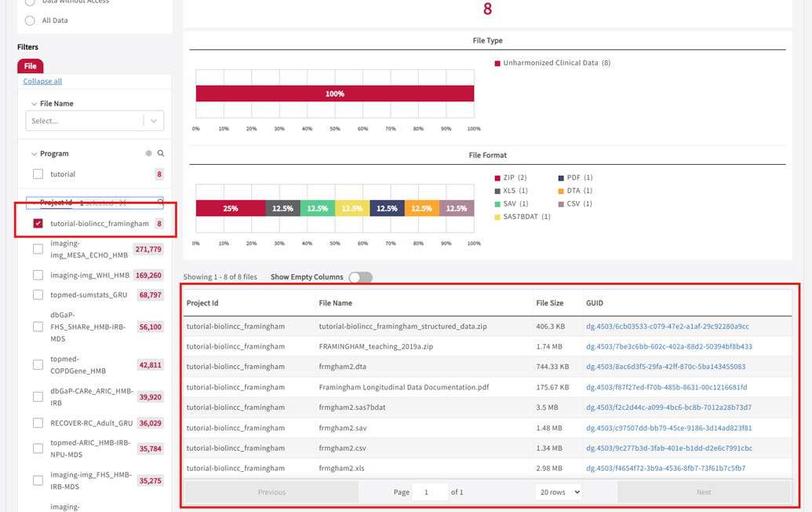Viewport: 812px width, 512px height.
Task: Toggle the Show Empty Columns switch
Action: tap(359, 276)
